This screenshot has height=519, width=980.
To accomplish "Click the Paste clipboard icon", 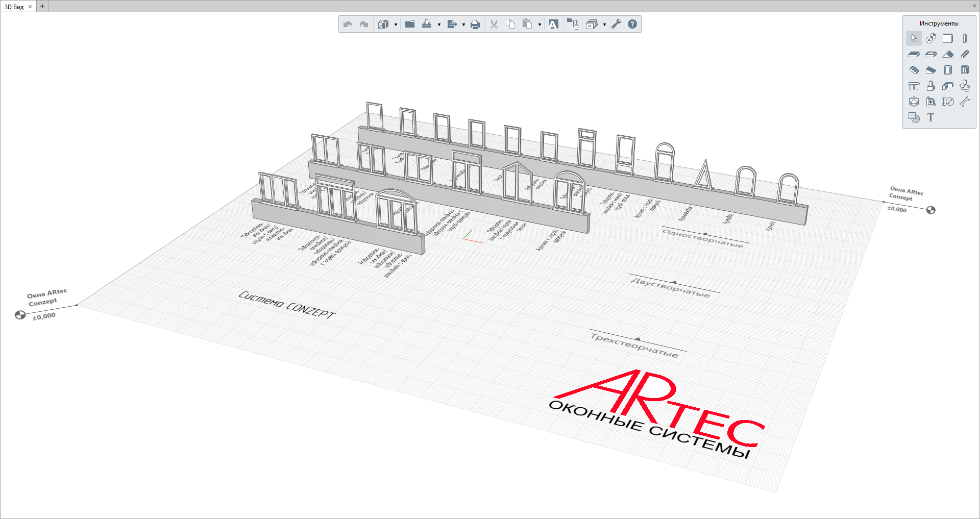I will [x=527, y=24].
